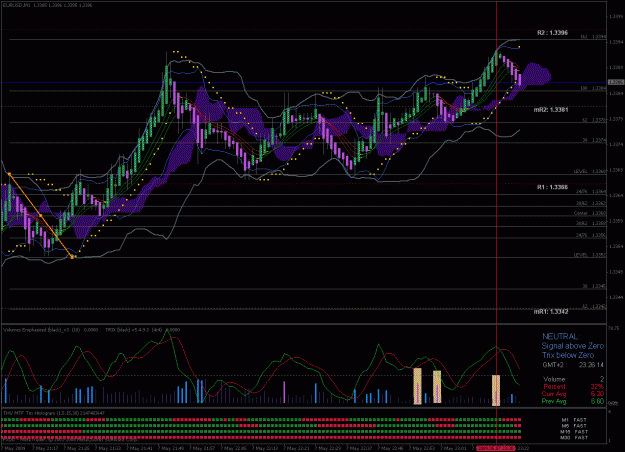Image resolution: width=625 pixels, height=452 pixels.
Task: Click the M5 FAST timeframe row label
Action: click(x=574, y=426)
